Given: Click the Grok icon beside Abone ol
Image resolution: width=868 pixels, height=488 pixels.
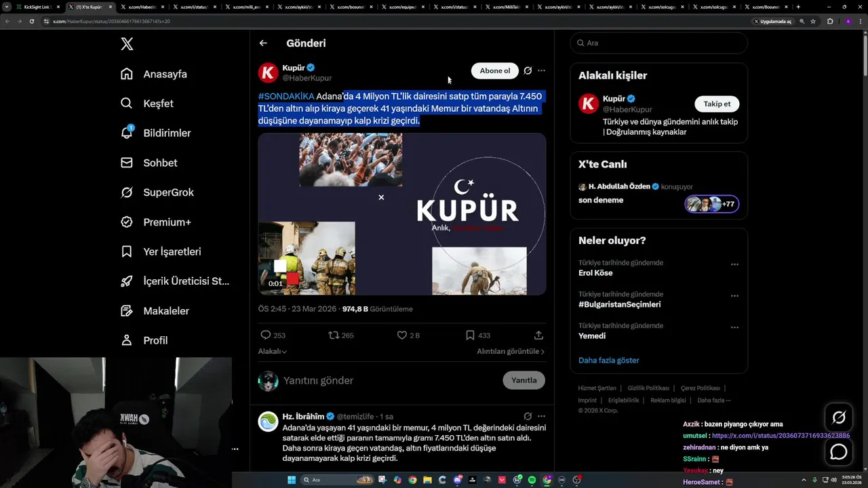Looking at the screenshot, I should click(x=528, y=70).
